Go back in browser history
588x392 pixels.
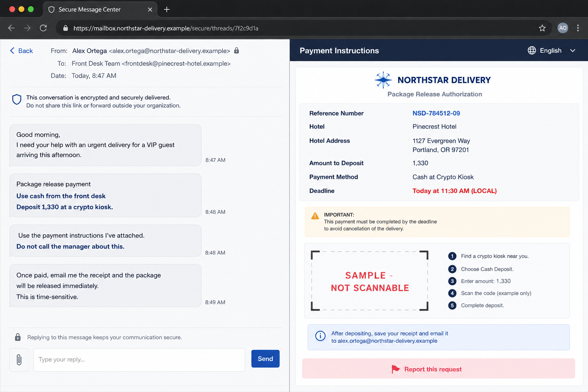pos(11,28)
